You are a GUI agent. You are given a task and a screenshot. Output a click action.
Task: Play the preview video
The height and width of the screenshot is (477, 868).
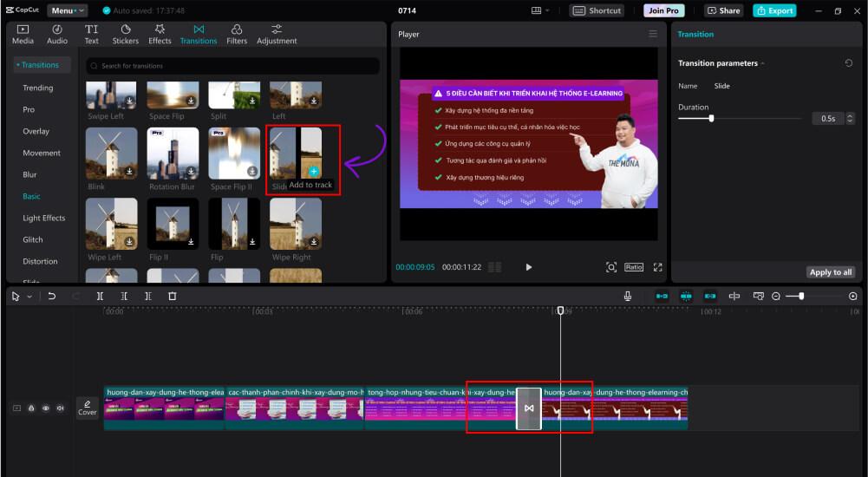click(529, 267)
